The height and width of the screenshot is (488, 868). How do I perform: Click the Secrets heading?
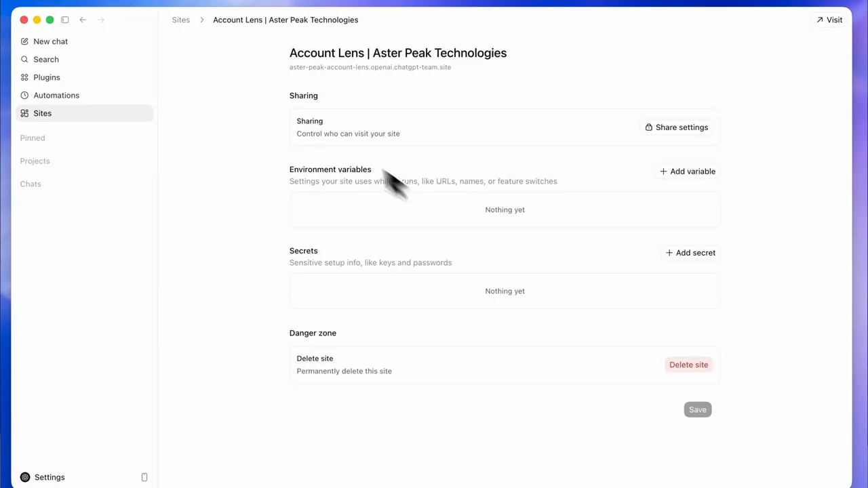pyautogui.click(x=303, y=251)
